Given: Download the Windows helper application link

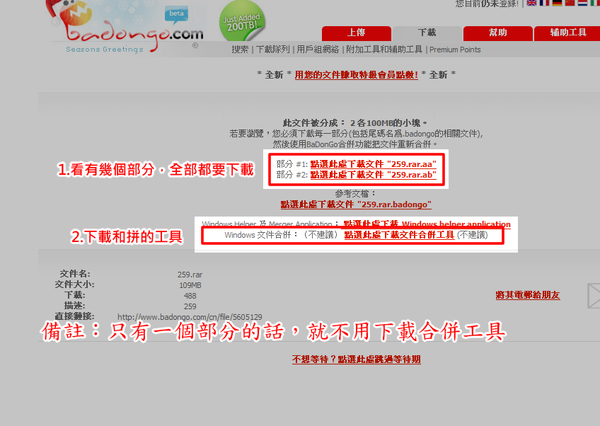Looking at the screenshot, I should [x=427, y=224].
